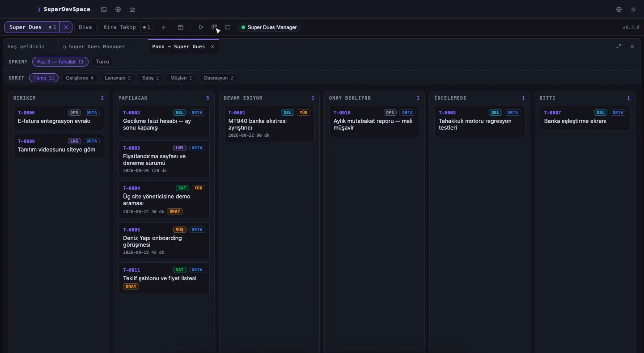Open card Aylık mutabakat raporu — mali müşavir

coord(374,121)
